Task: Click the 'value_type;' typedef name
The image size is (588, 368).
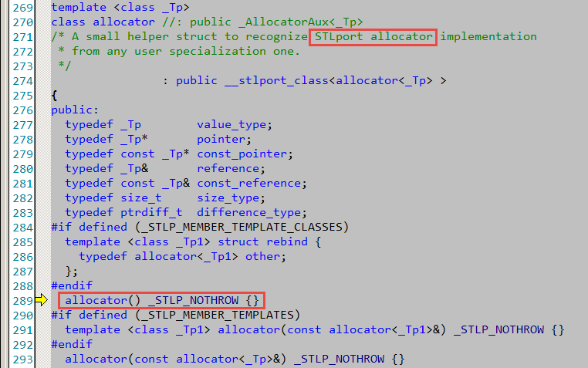Action: [x=235, y=125]
